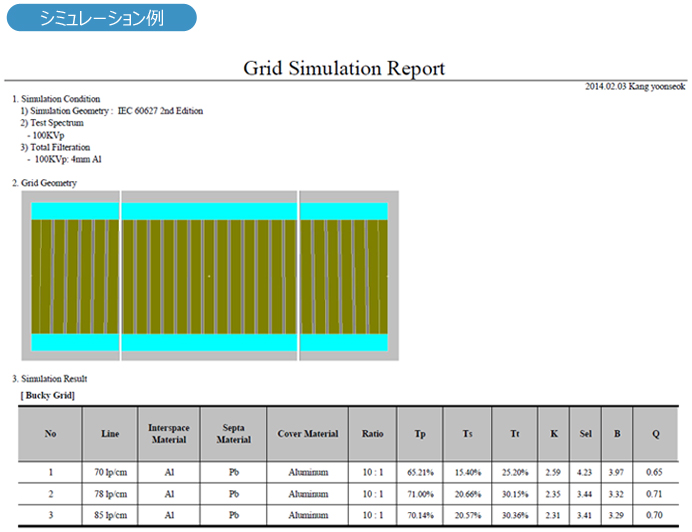Select the 70 lp/cm cell
This screenshot has height=532, width=692.
[110, 471]
